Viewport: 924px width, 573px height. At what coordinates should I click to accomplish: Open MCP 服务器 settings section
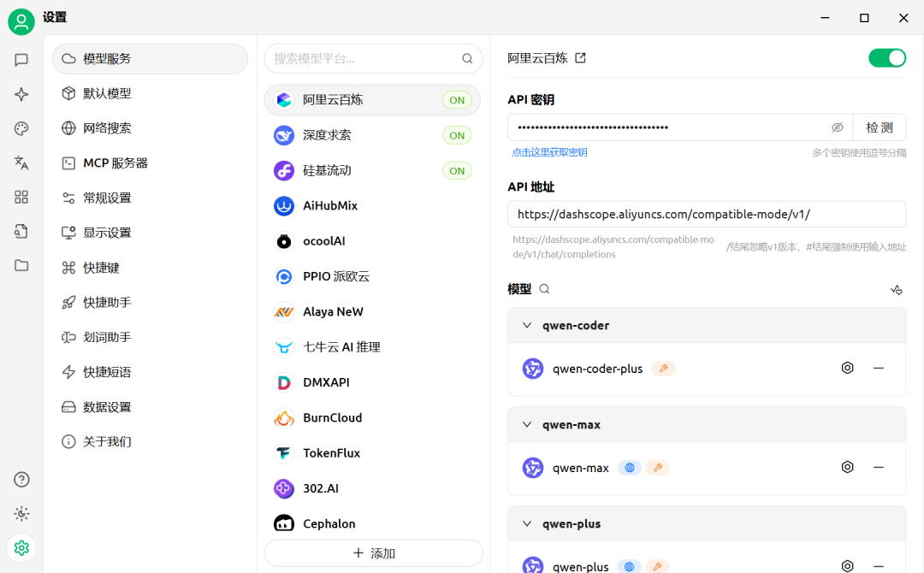coord(150,162)
